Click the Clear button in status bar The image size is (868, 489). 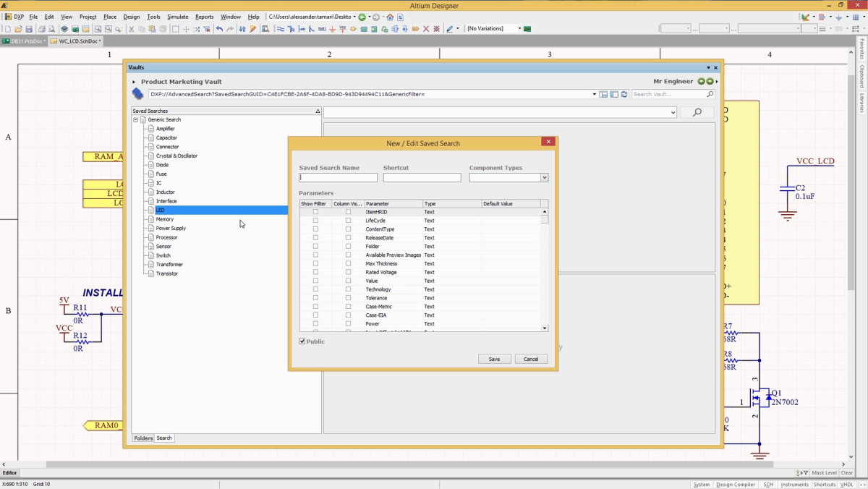pos(846,473)
